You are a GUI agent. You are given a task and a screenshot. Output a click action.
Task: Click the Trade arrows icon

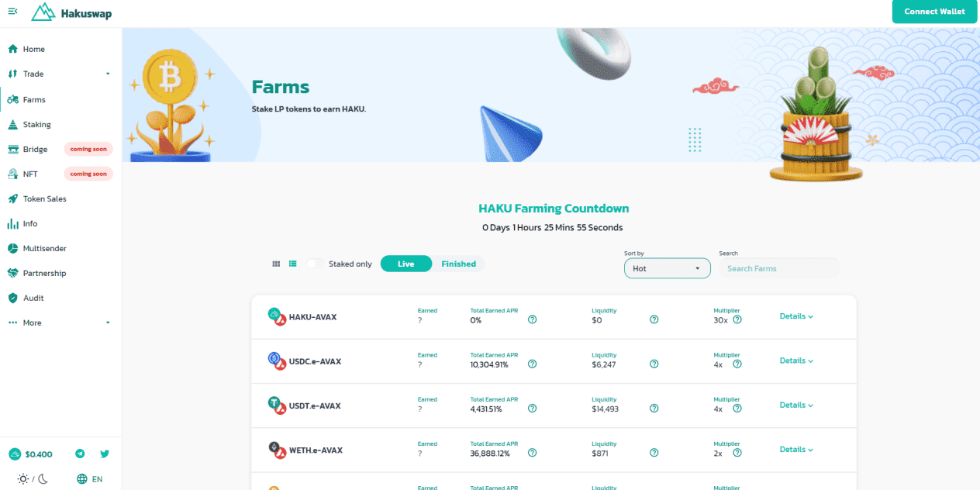point(12,74)
